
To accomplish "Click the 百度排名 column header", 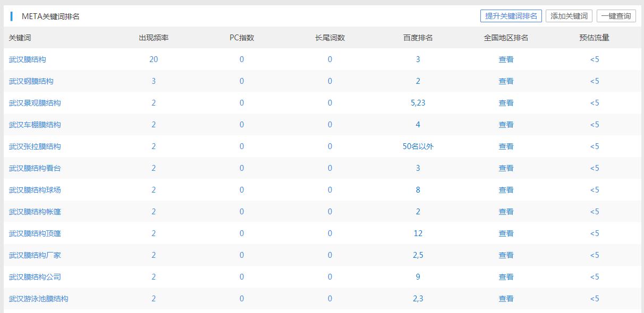I will [x=418, y=38].
